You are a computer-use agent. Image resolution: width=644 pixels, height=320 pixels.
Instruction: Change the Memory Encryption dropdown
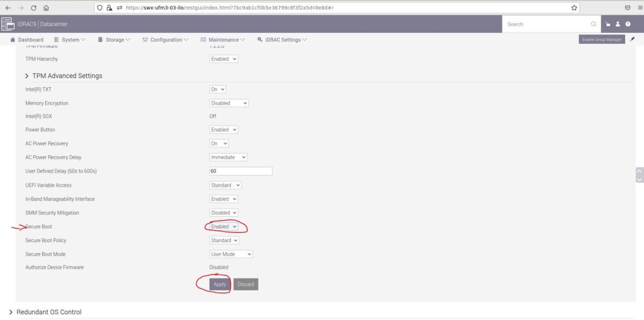point(229,103)
